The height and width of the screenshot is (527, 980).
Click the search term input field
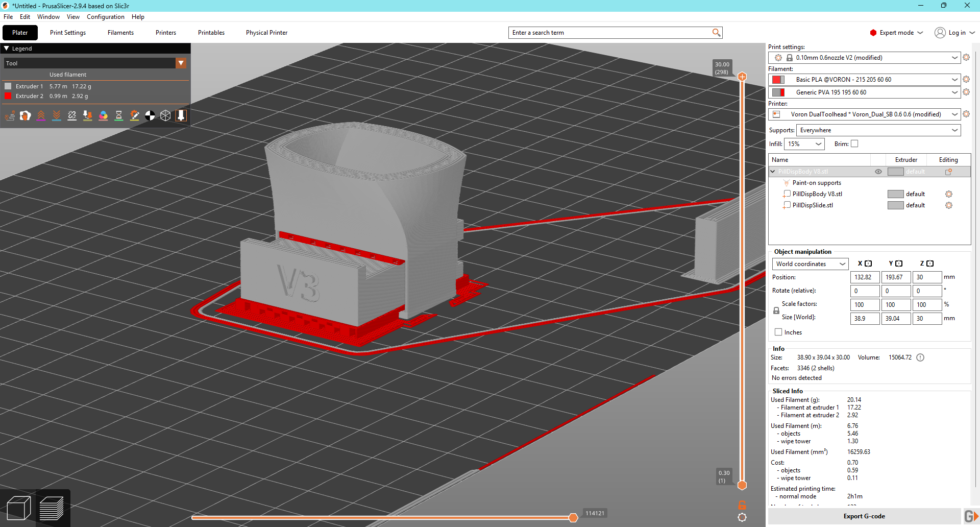coord(610,33)
